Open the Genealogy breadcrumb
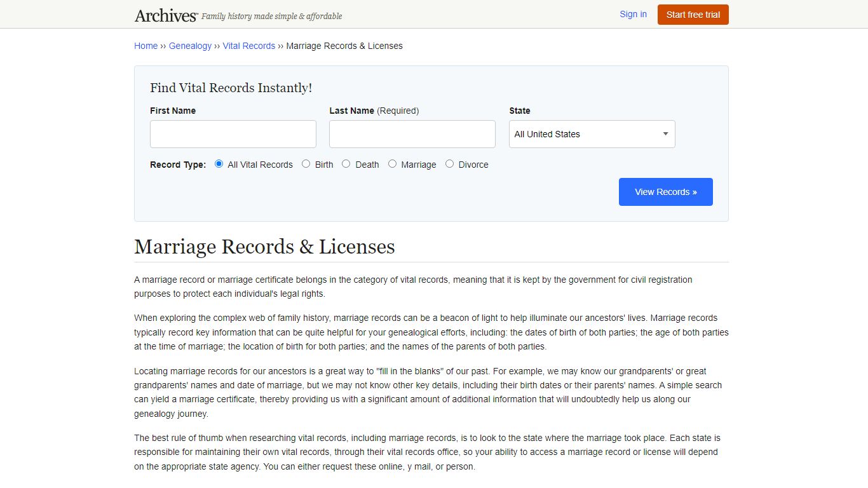The image size is (868, 488). click(190, 46)
